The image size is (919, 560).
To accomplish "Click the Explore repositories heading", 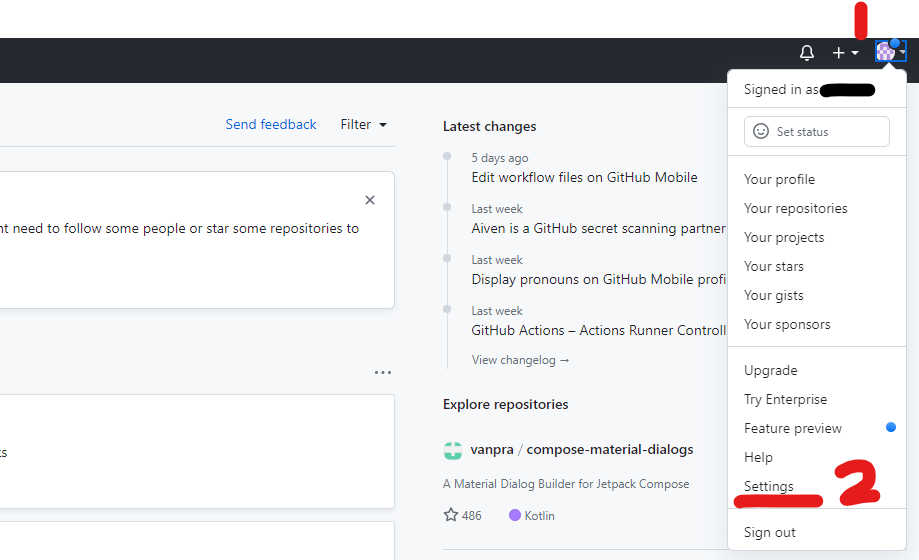I will pyautogui.click(x=506, y=405).
